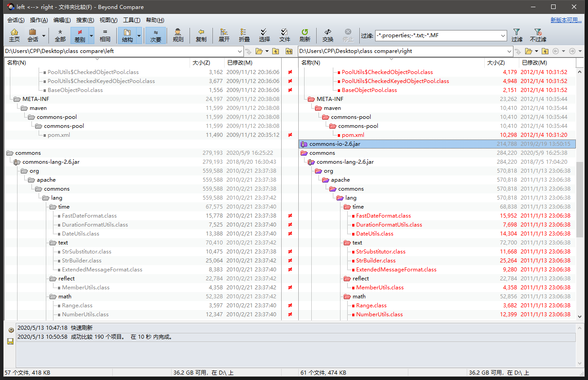Select left pom.xml file row
This screenshot has width=588, height=380.
coord(143,135)
